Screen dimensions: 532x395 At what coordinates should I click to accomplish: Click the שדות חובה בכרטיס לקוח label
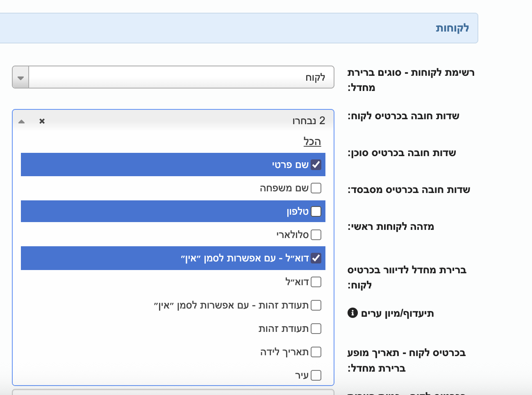click(x=403, y=116)
